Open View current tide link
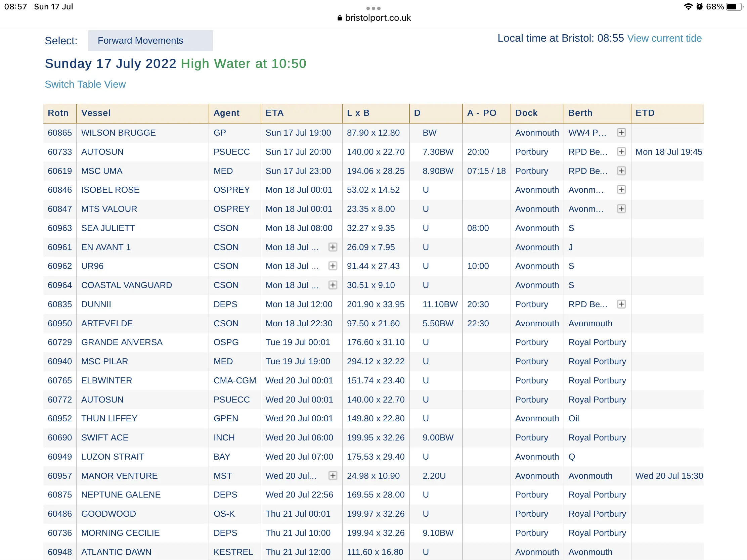747x560 pixels. [664, 38]
